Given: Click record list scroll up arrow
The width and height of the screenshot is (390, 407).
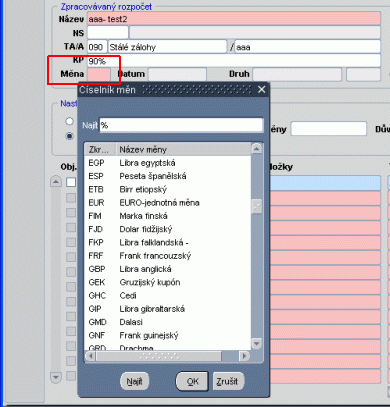Looking at the screenshot, I should pyautogui.click(x=56, y=182).
